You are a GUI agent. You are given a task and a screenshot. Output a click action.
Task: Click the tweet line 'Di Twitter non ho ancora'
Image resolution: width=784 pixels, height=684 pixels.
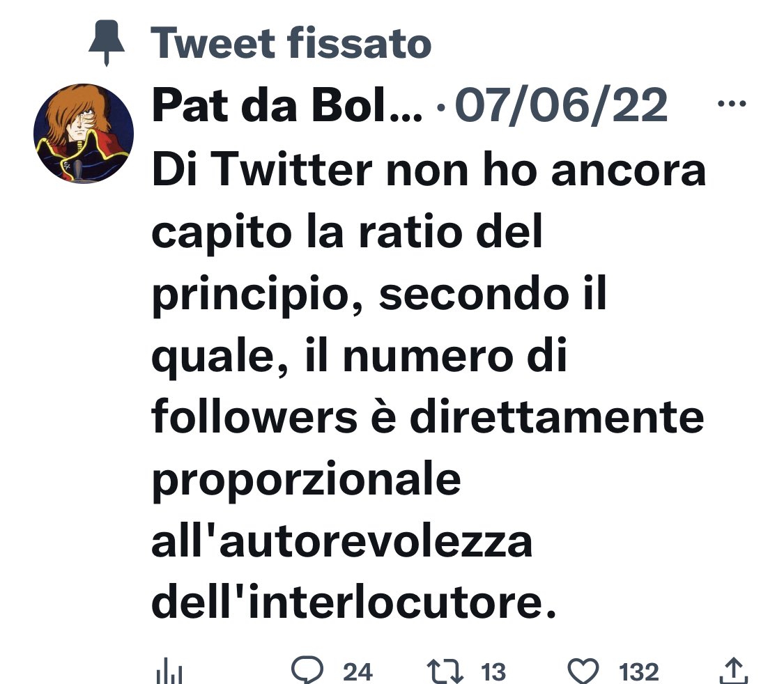pos(429,170)
